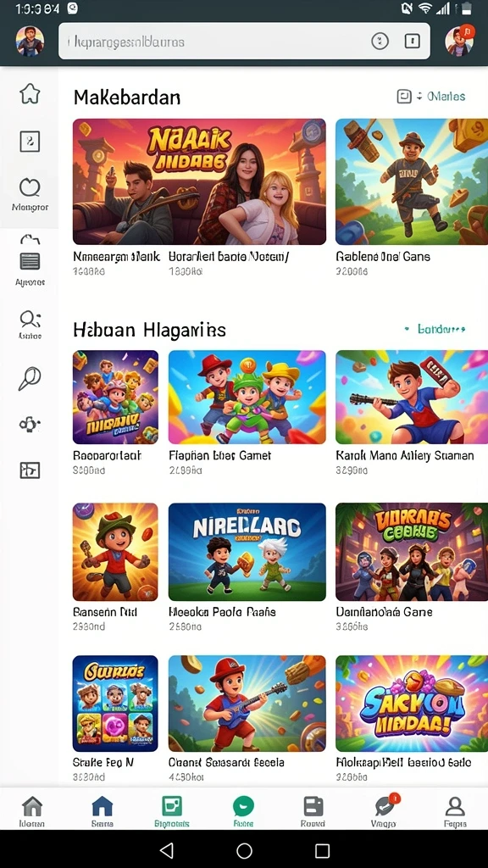
Task: Open the purple tile with crowd of characters
Action: click(115, 397)
